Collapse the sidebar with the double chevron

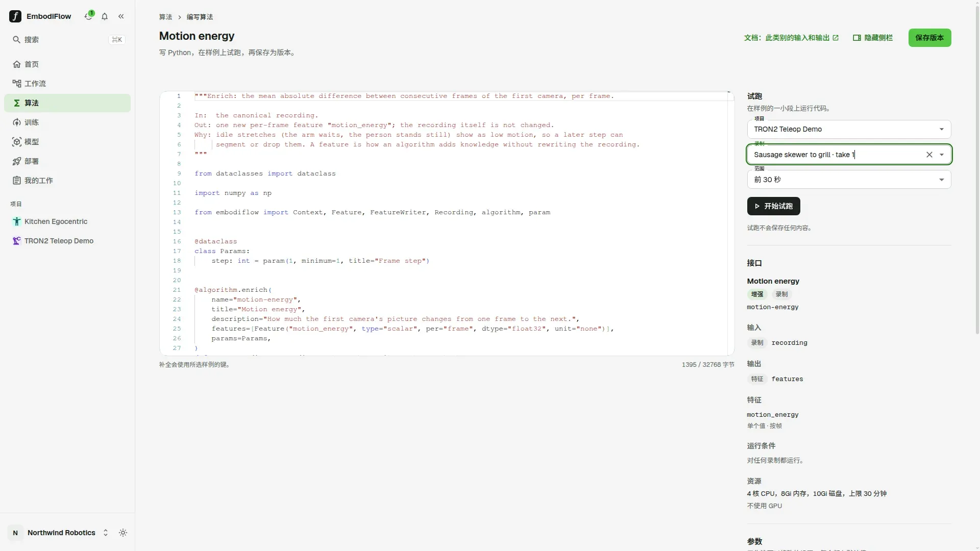[x=121, y=16]
